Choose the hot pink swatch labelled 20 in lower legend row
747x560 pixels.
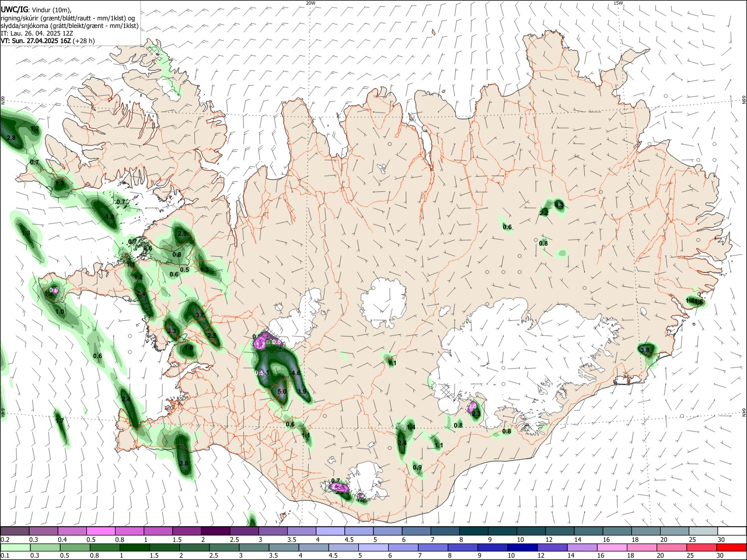[672, 547]
